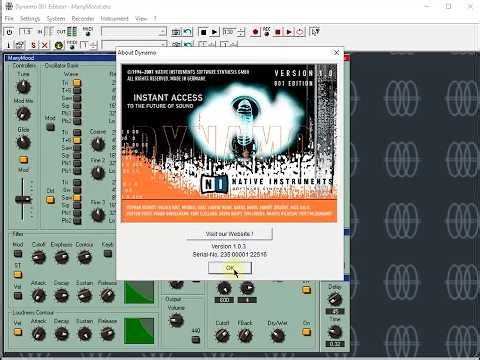Click the red stop square in recorder
Screen dimensions: 480x360
pyautogui.click(x=278, y=32)
